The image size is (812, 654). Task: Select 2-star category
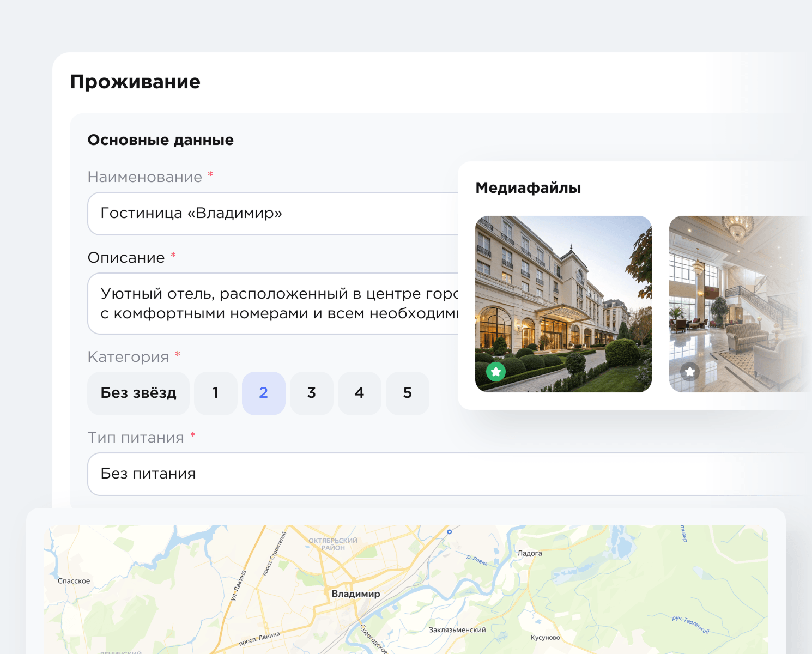pos(264,393)
